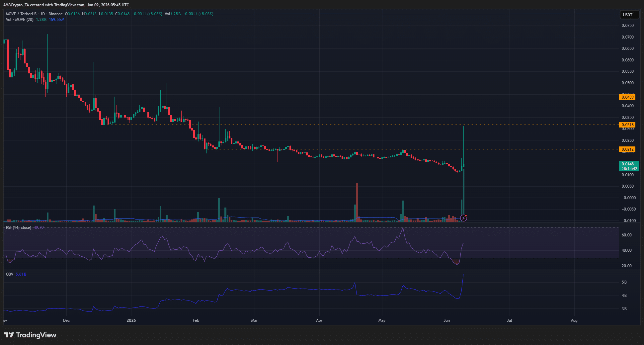The width and height of the screenshot is (644, 345).
Task: Click the 0.0439 orange price level label
Action: click(x=627, y=97)
